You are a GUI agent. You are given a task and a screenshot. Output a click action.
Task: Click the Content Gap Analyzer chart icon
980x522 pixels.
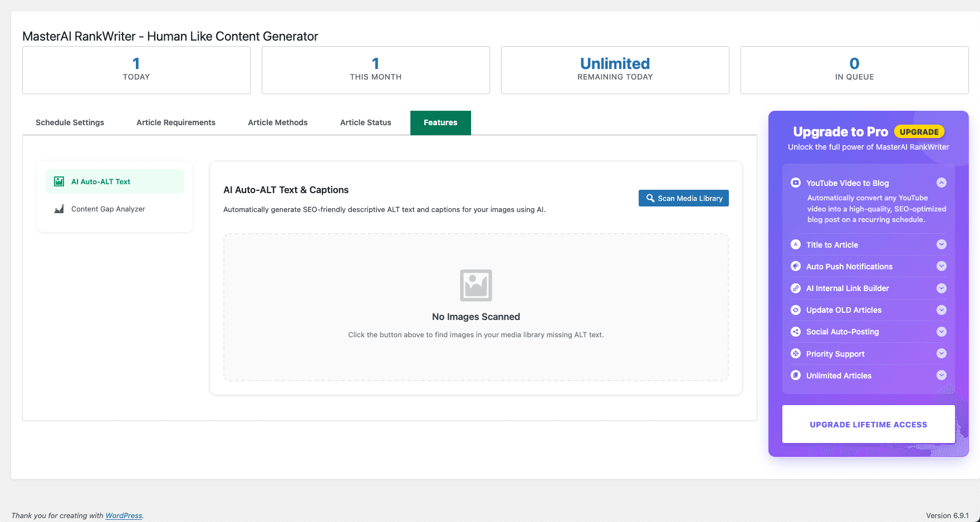[x=58, y=209]
